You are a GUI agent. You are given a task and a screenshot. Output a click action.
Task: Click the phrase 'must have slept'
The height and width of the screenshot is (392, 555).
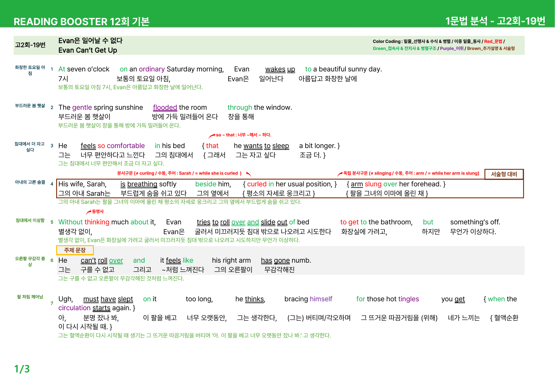[x=108, y=299]
